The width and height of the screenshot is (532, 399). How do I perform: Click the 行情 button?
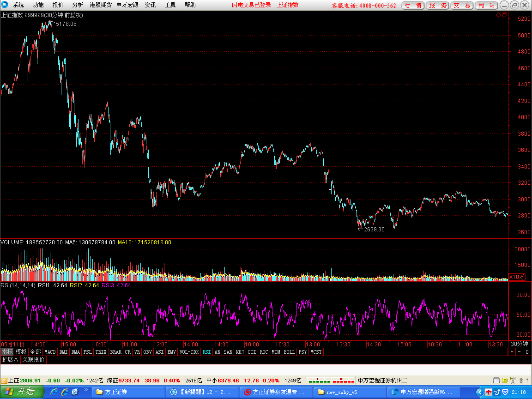[x=413, y=5]
